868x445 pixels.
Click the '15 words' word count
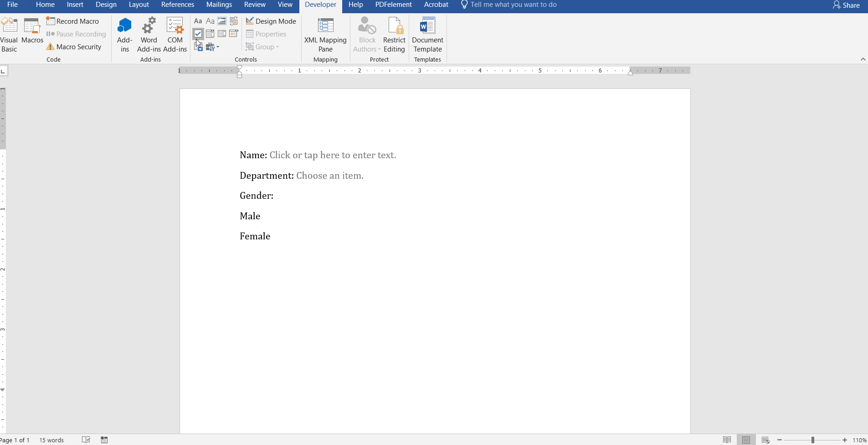pyautogui.click(x=51, y=440)
